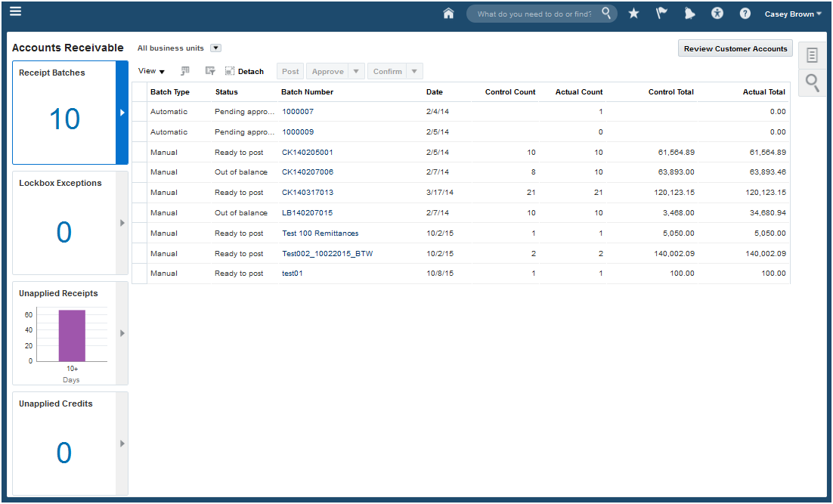
Task: Click the Post button
Action: [x=290, y=71]
